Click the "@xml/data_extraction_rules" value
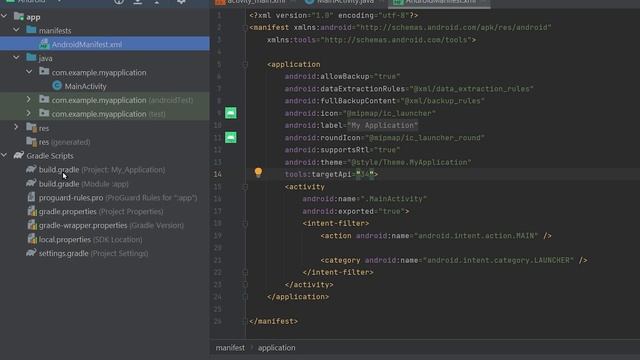Screen dimensions: 640x360 click(471, 89)
